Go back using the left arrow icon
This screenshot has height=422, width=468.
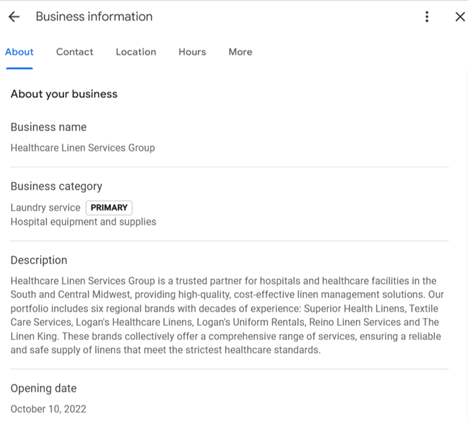point(14,17)
